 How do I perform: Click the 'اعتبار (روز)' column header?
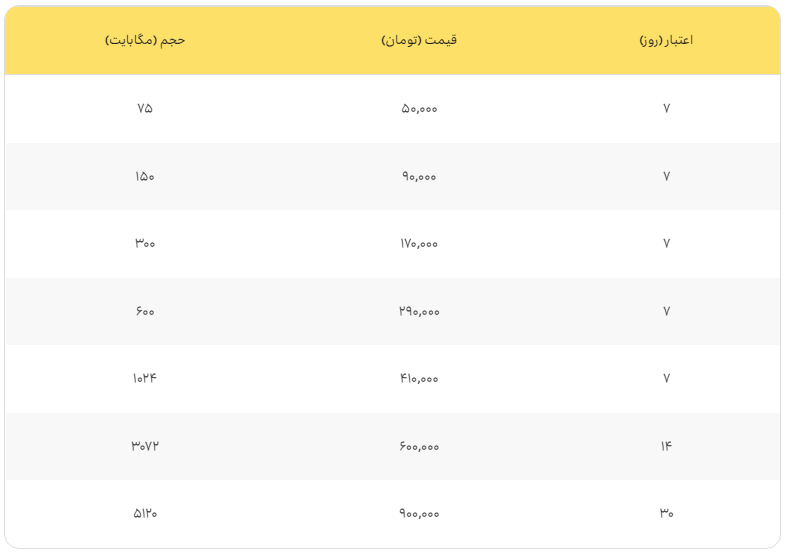pyautogui.click(x=666, y=41)
